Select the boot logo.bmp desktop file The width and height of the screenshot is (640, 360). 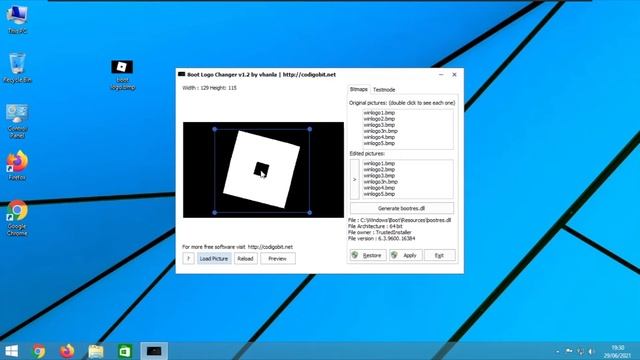[x=122, y=75]
